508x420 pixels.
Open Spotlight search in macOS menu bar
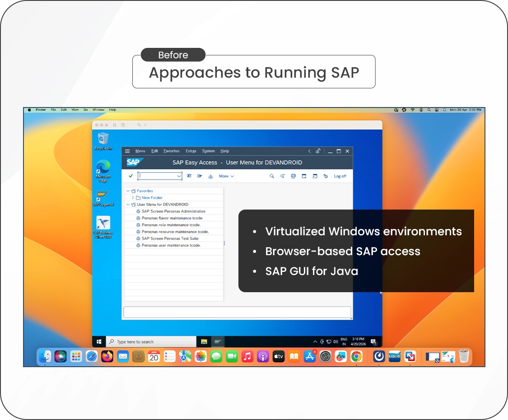[429, 110]
